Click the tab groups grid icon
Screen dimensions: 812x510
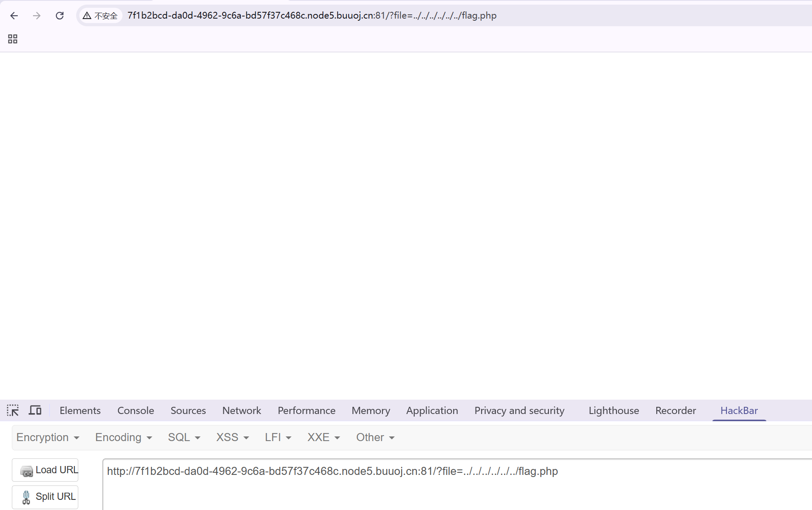tap(12, 38)
